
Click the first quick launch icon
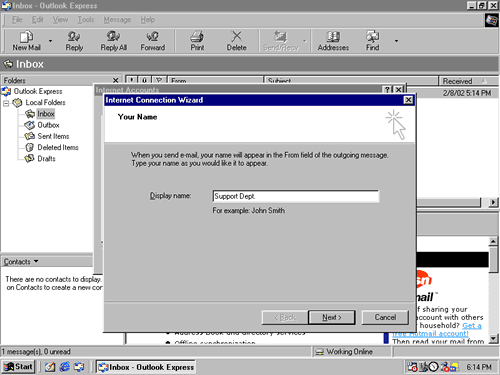point(50,367)
